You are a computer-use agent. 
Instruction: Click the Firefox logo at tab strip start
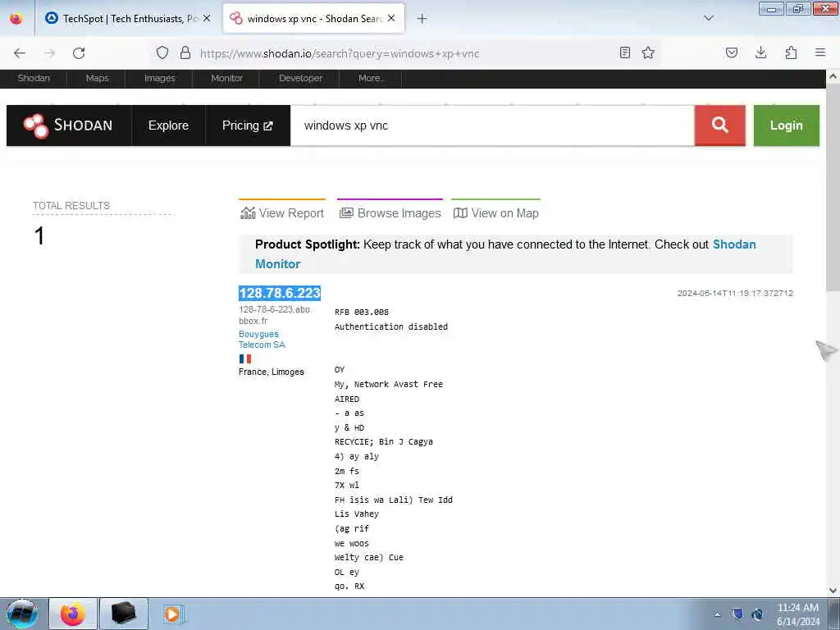click(16, 18)
